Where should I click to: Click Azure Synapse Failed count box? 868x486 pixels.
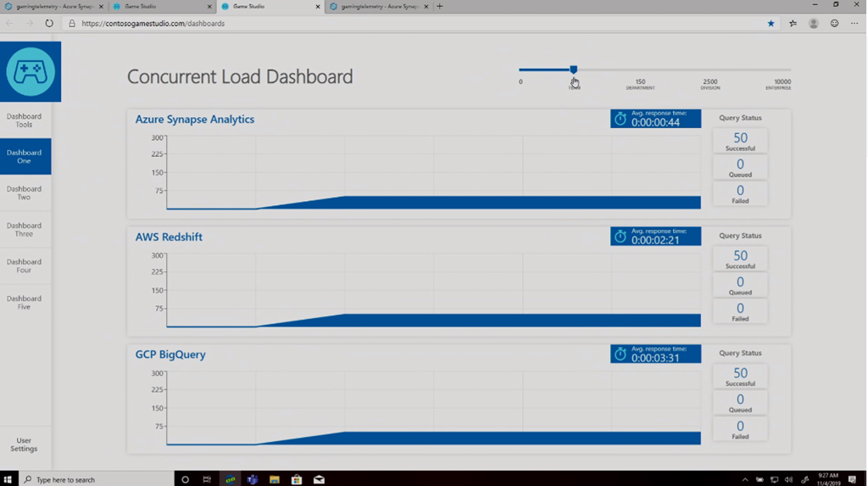[740, 193]
